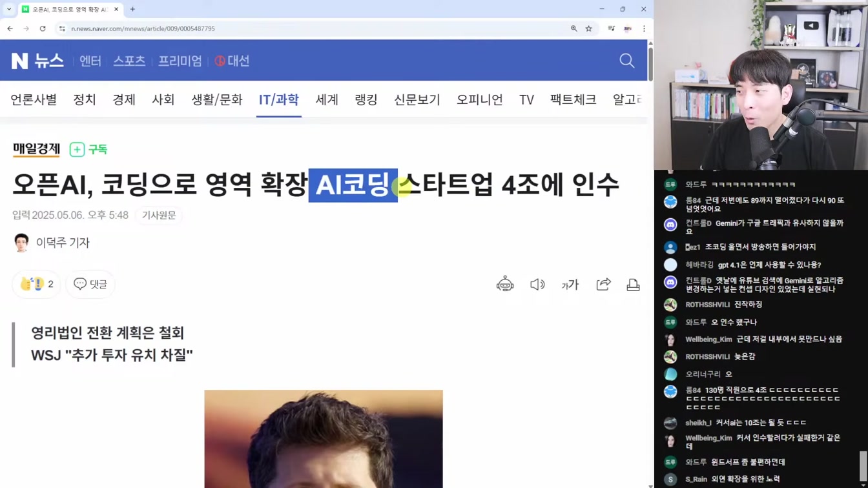Click the webcam video overlay
This screenshot has height=488, width=868.
pos(761,85)
